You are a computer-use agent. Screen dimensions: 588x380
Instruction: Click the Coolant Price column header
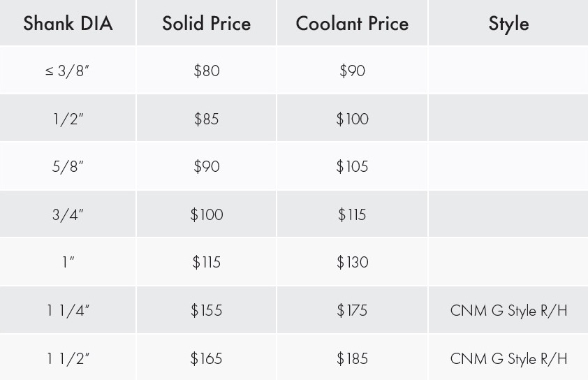point(352,23)
